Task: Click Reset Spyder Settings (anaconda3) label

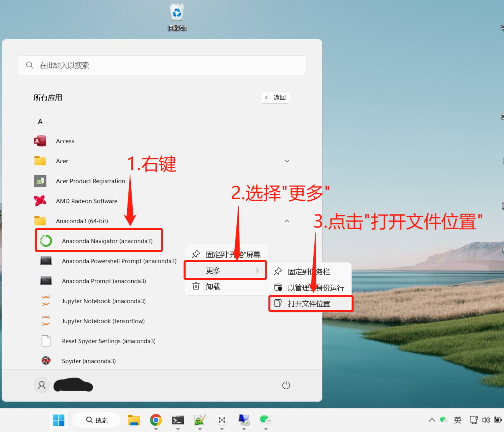Action: (x=109, y=341)
